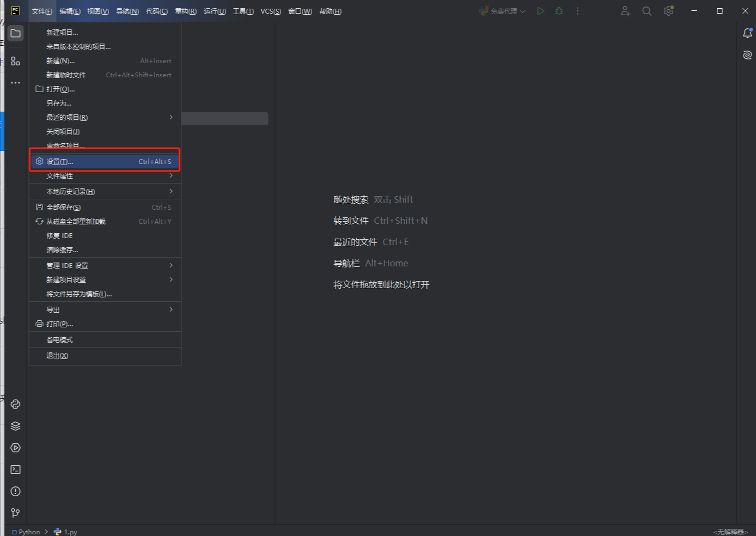Open the Problems tool window icon
The height and width of the screenshot is (536, 756).
(x=16, y=491)
